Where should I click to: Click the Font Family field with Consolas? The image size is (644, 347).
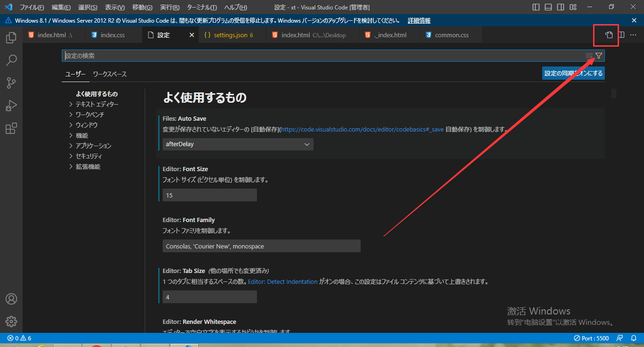tap(262, 246)
